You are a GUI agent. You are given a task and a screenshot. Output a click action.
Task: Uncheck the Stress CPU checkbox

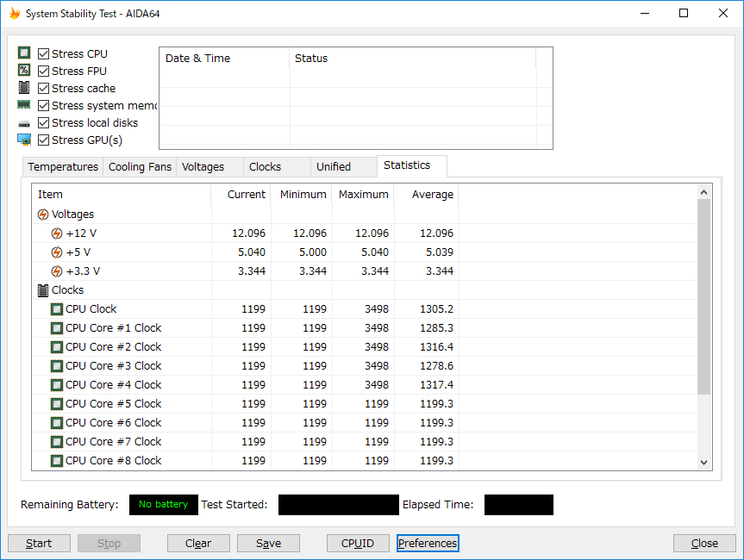pyautogui.click(x=43, y=53)
